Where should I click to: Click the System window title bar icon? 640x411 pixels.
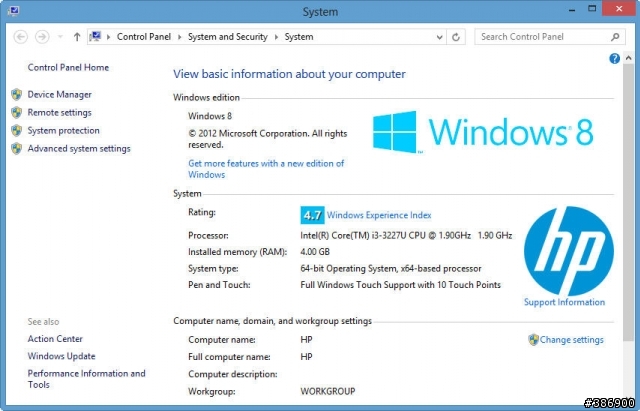pyautogui.click(x=13, y=11)
